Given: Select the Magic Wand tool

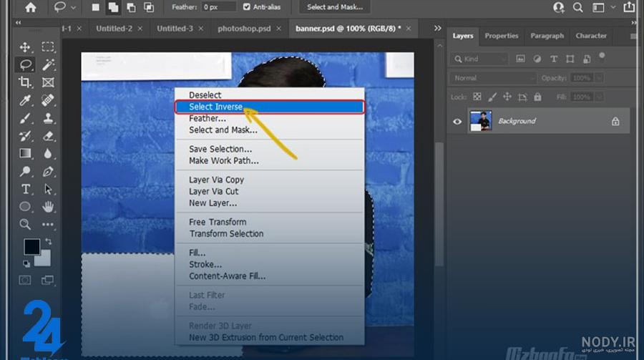Looking at the screenshot, I should pyautogui.click(x=48, y=64).
